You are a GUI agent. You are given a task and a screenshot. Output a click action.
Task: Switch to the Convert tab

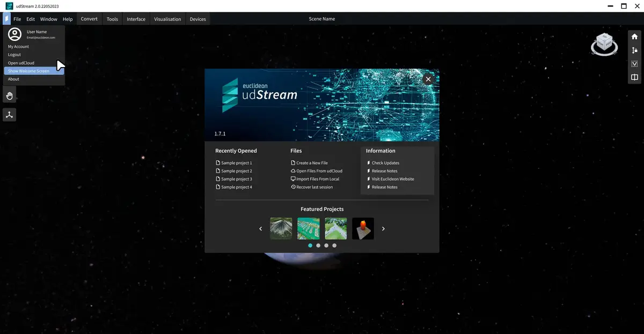pos(89,19)
